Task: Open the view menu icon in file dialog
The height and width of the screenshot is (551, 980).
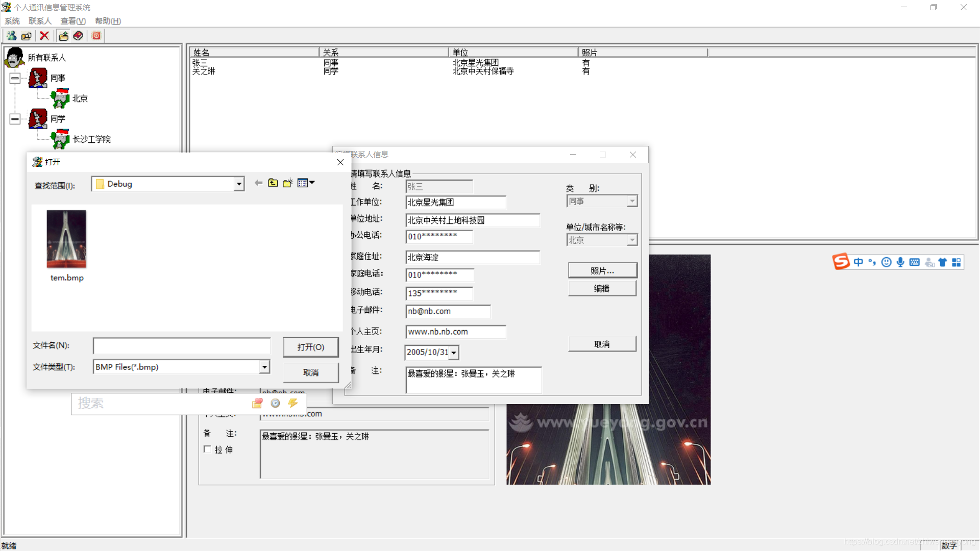Action: (306, 183)
